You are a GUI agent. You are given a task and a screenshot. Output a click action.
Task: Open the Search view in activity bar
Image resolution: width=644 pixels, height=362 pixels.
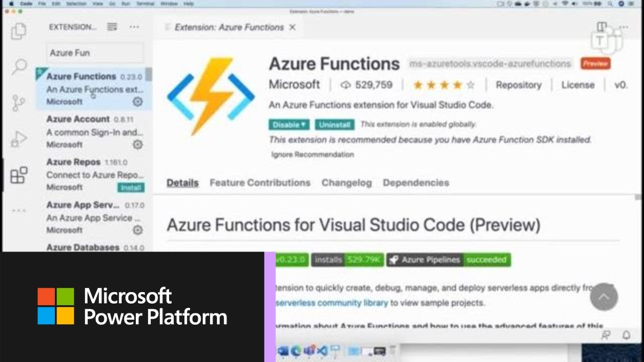19,66
